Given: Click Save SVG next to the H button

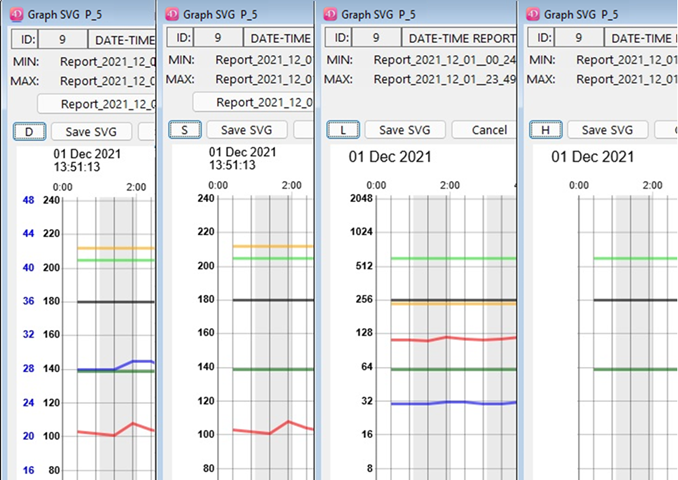Looking at the screenshot, I should pos(607,130).
